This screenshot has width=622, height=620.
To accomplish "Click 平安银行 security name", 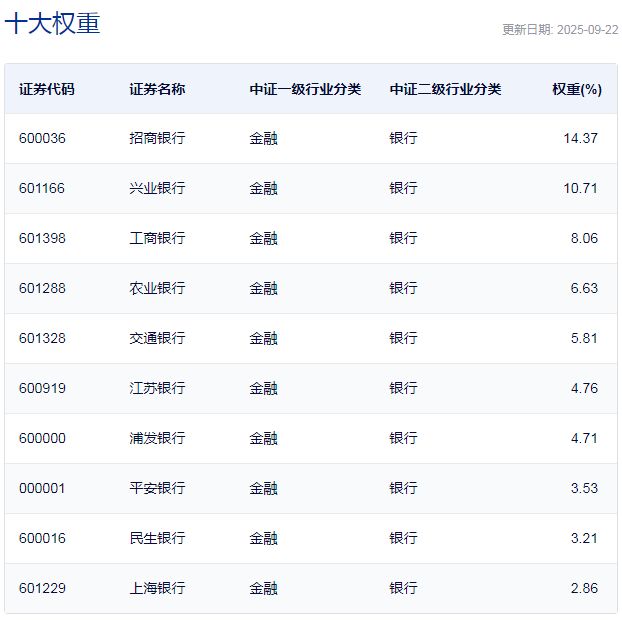I will (x=157, y=488).
